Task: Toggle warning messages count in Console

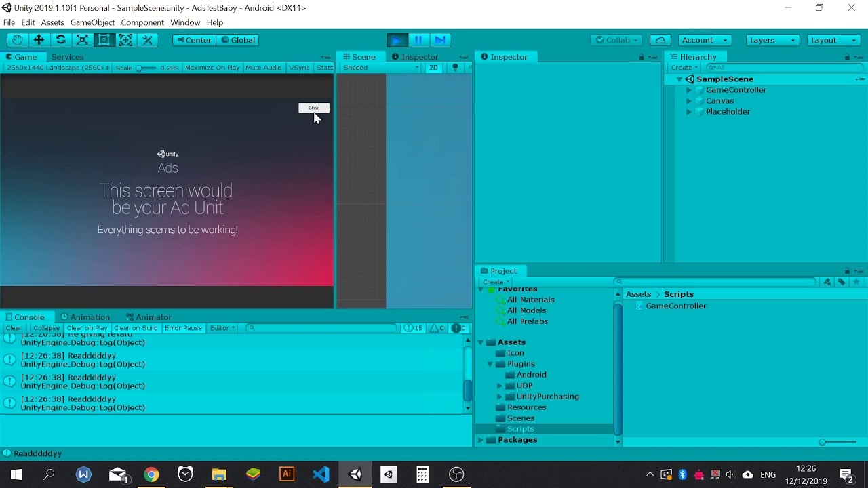Action: (x=437, y=328)
